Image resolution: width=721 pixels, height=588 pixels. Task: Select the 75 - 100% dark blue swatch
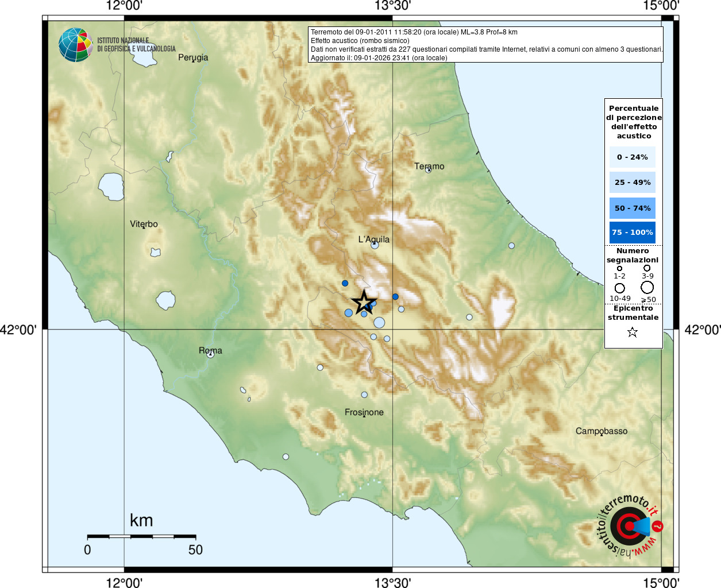[633, 233]
